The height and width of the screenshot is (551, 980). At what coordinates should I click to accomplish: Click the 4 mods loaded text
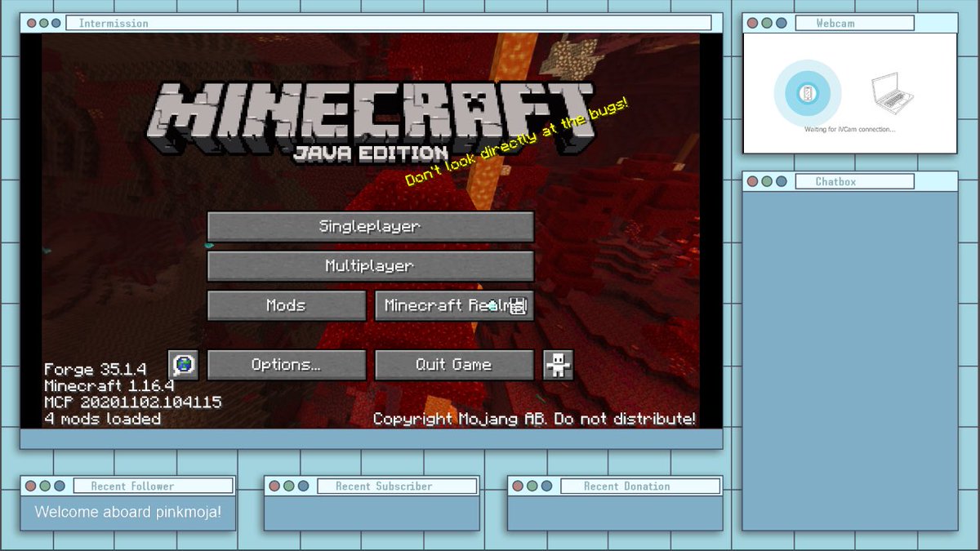click(x=102, y=419)
